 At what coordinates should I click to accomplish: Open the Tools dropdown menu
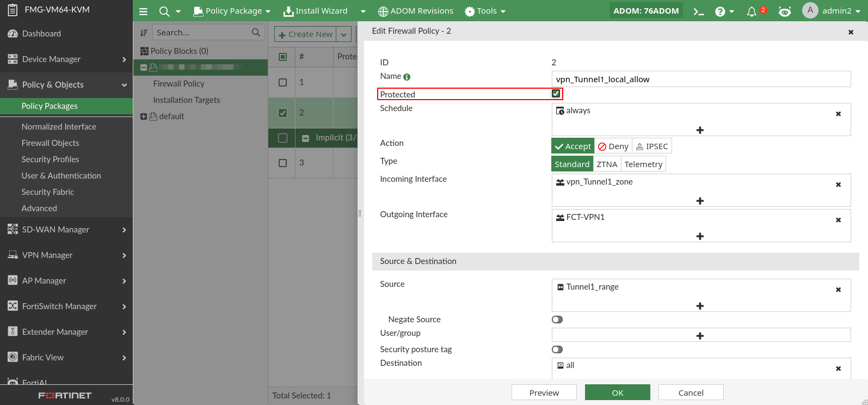(485, 11)
